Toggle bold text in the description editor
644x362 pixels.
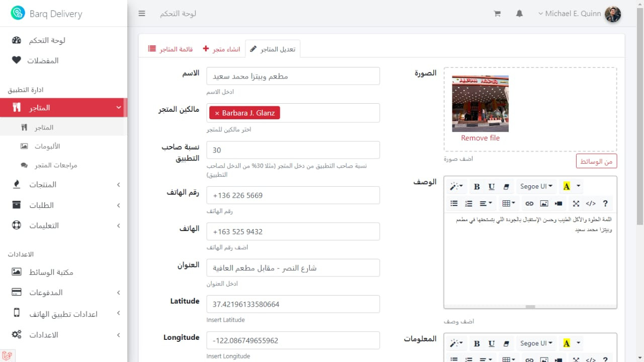476,186
